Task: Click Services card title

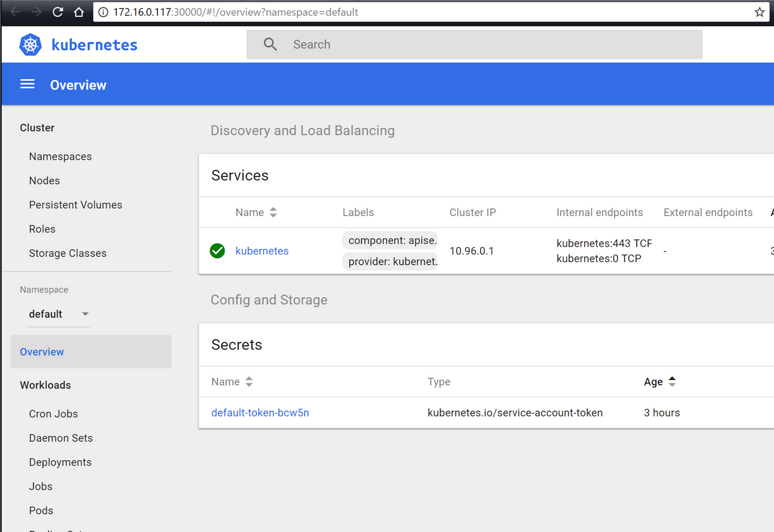Action: point(240,175)
